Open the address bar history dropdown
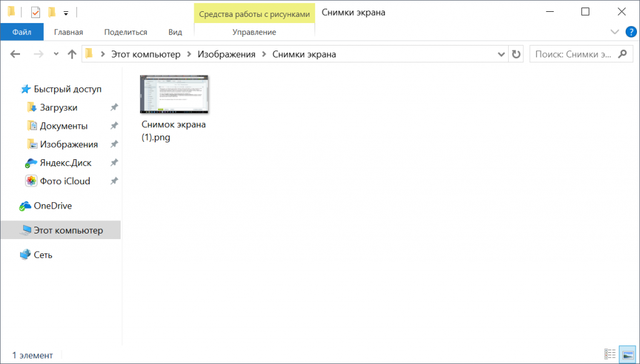The image size is (640, 364). click(x=501, y=54)
